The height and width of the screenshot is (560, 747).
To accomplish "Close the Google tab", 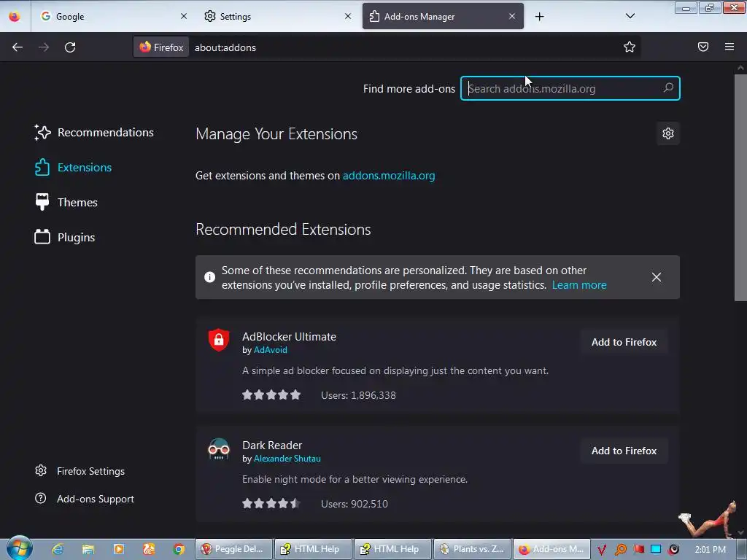I will point(184,16).
